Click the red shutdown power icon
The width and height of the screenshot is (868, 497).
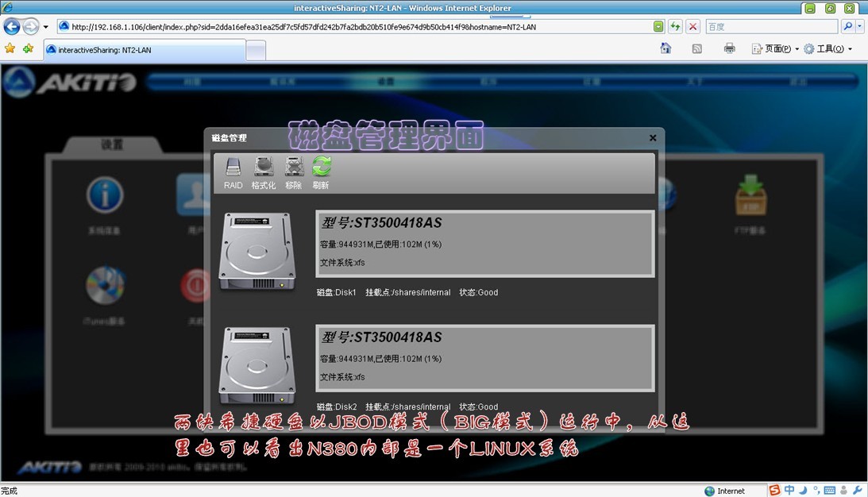(195, 286)
